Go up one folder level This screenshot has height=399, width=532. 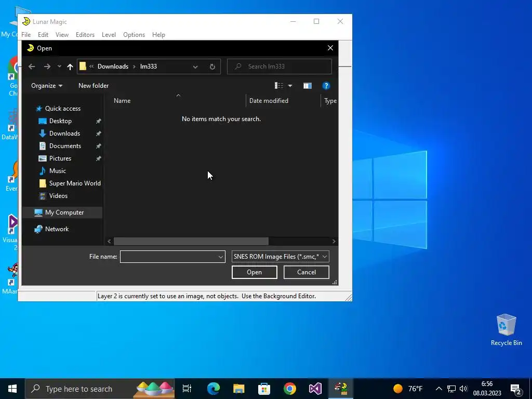point(70,66)
